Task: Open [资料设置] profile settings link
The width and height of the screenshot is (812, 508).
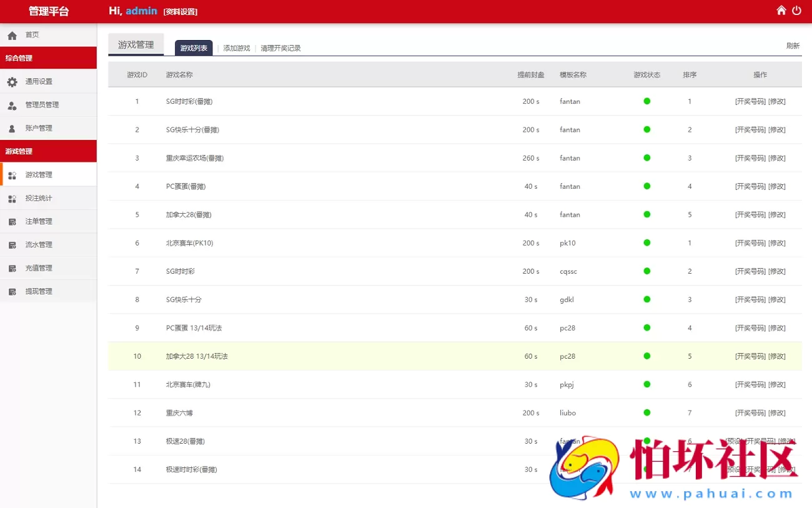Action: click(x=180, y=11)
